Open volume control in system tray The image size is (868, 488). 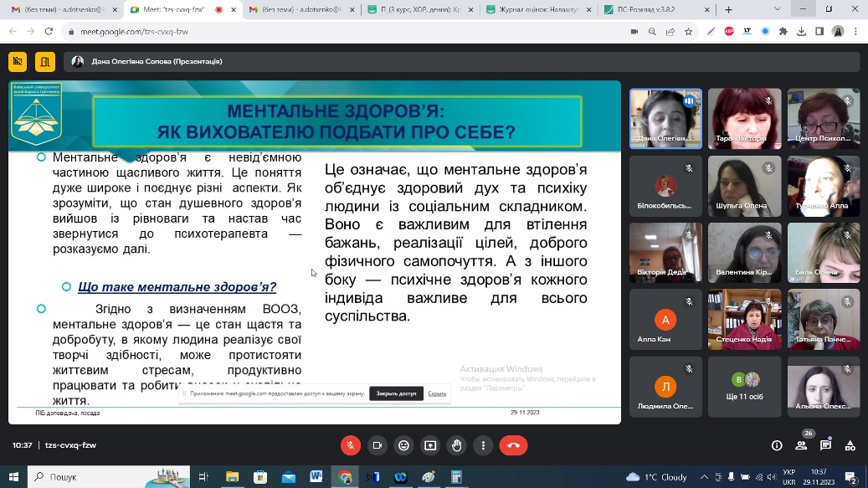coord(772,477)
